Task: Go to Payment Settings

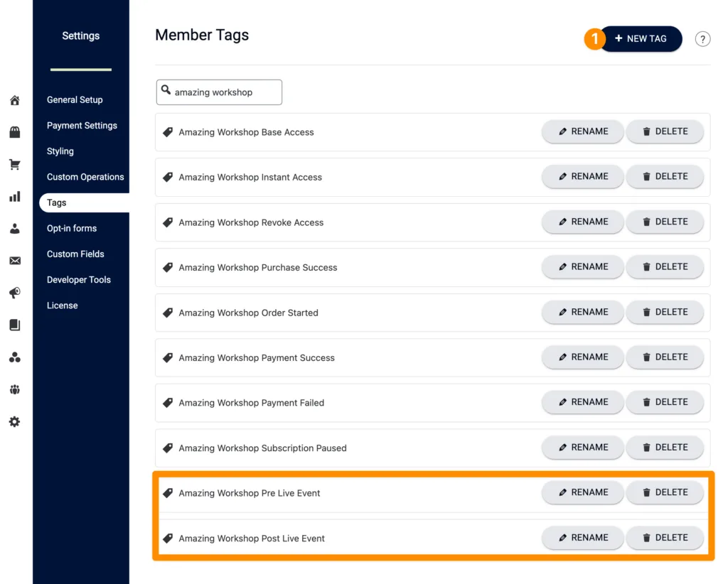Action: pyautogui.click(x=82, y=126)
